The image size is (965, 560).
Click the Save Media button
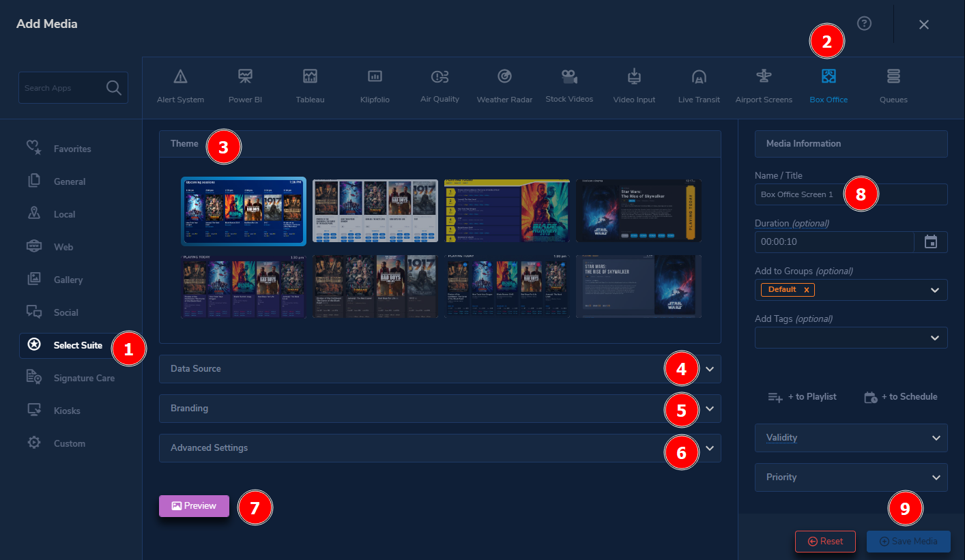tap(908, 542)
